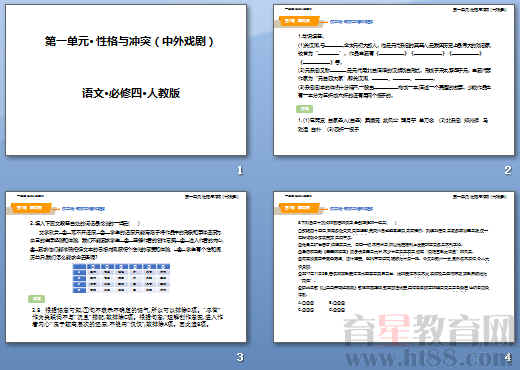Click the subtitle 语文·必修四·人教版
Image resolution: width=520 pixels, height=370 pixels.
click(131, 93)
